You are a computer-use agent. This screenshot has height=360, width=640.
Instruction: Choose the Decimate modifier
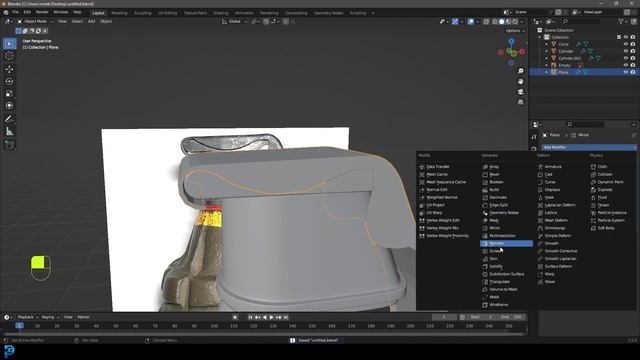(498, 197)
